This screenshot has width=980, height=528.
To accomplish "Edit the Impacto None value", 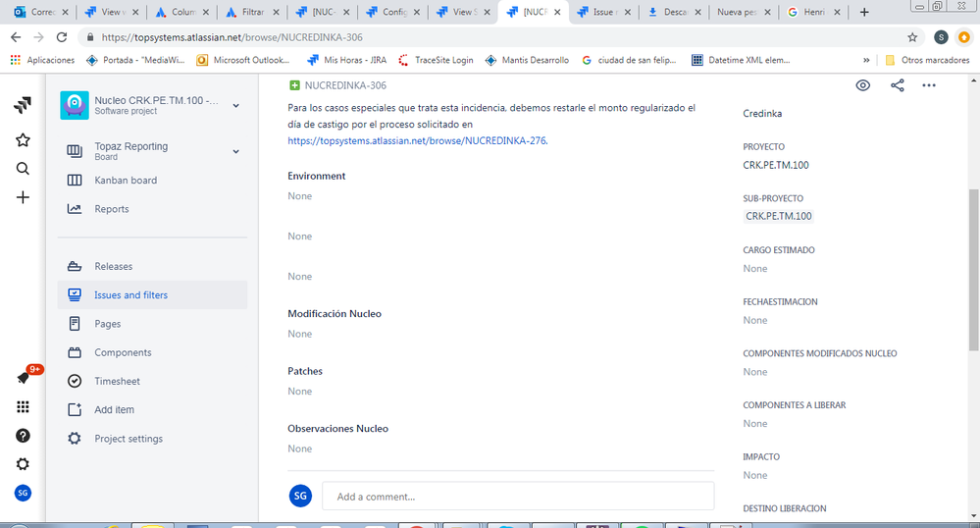I will (755, 475).
